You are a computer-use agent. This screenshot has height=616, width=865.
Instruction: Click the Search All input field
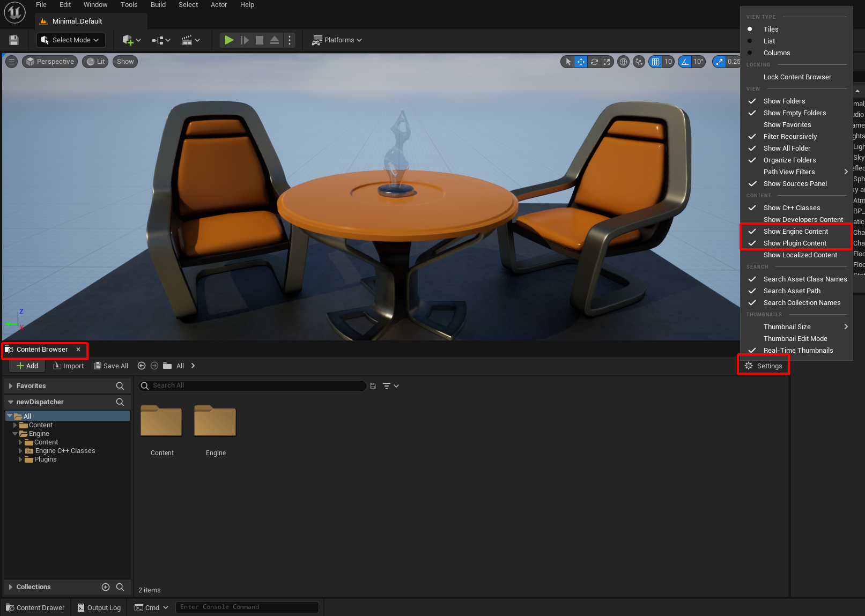(x=256, y=385)
